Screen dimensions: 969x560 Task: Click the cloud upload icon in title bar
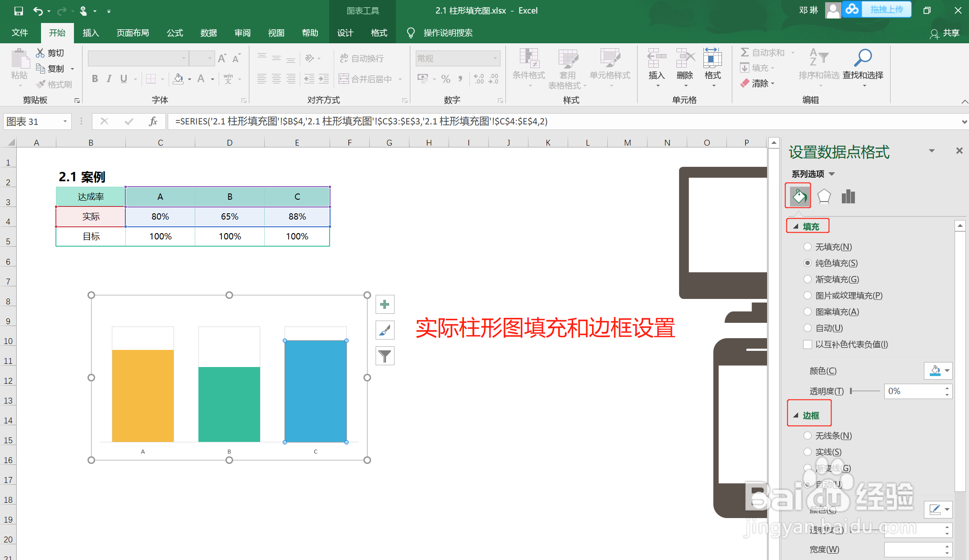click(x=852, y=9)
